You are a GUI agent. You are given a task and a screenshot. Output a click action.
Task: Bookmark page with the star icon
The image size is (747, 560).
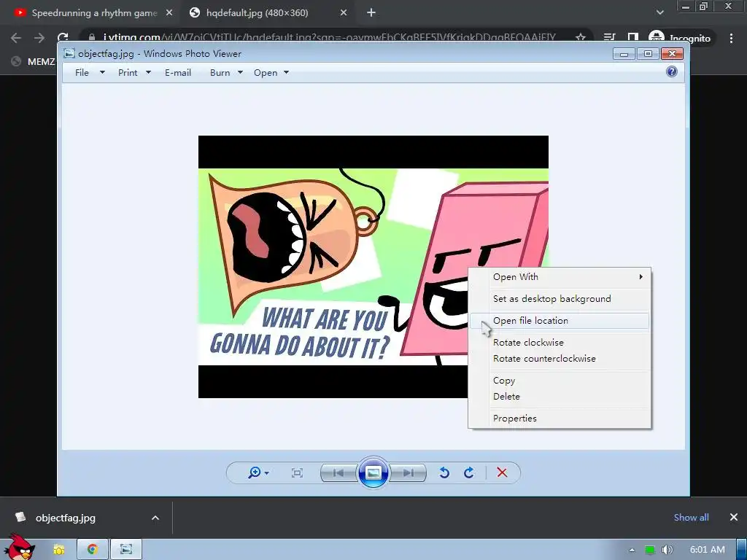point(580,38)
